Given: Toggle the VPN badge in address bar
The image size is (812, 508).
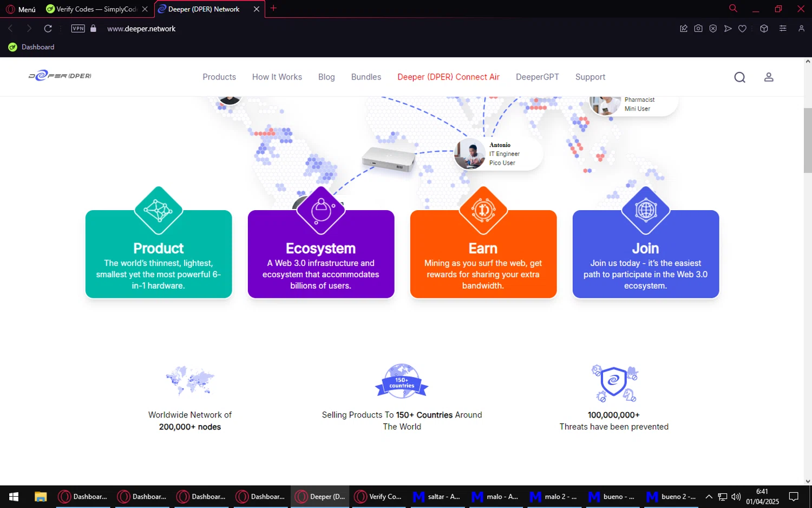Looking at the screenshot, I should (78, 29).
